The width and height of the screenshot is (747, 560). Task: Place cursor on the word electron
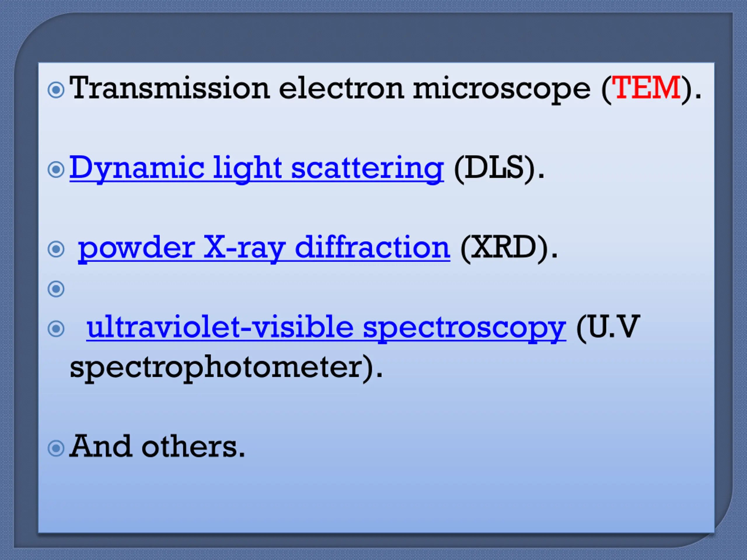pyautogui.click(x=341, y=88)
